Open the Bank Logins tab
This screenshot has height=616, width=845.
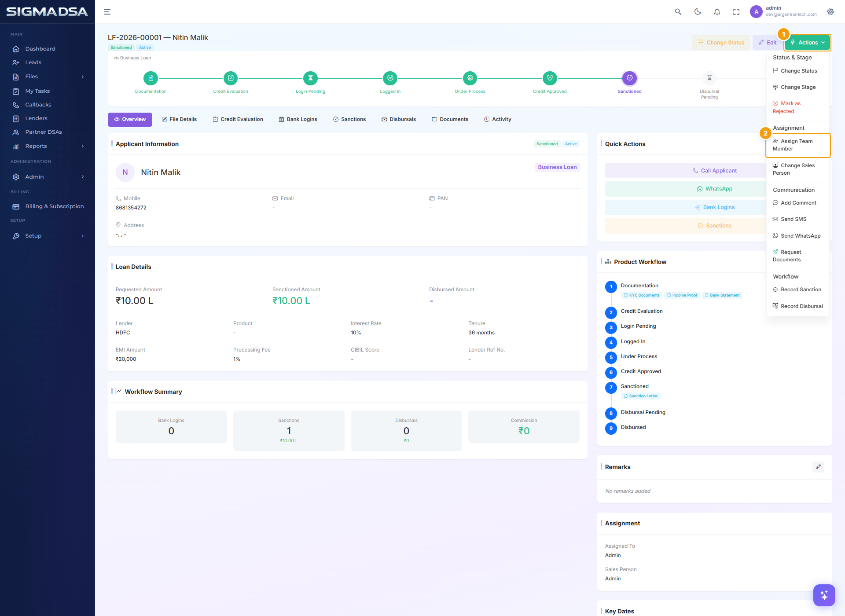tap(298, 120)
